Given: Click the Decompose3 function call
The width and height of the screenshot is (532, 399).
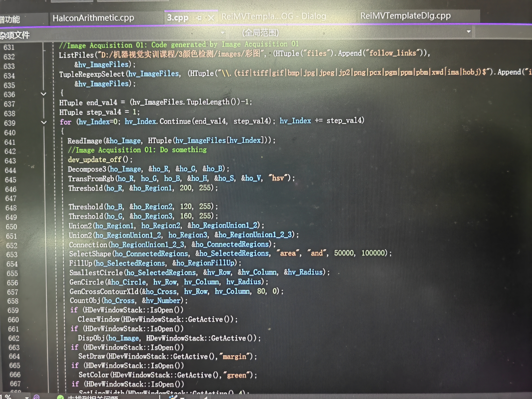Looking at the screenshot, I should point(87,169).
